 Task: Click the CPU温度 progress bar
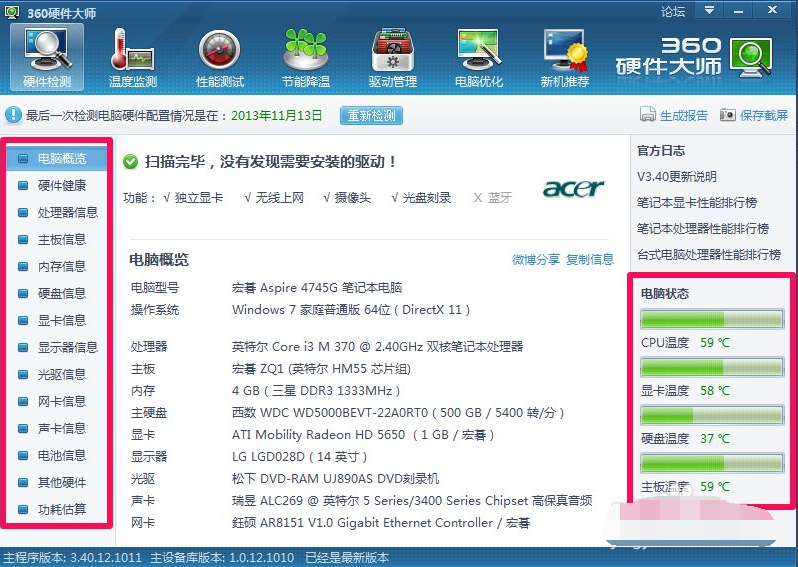pos(711,319)
